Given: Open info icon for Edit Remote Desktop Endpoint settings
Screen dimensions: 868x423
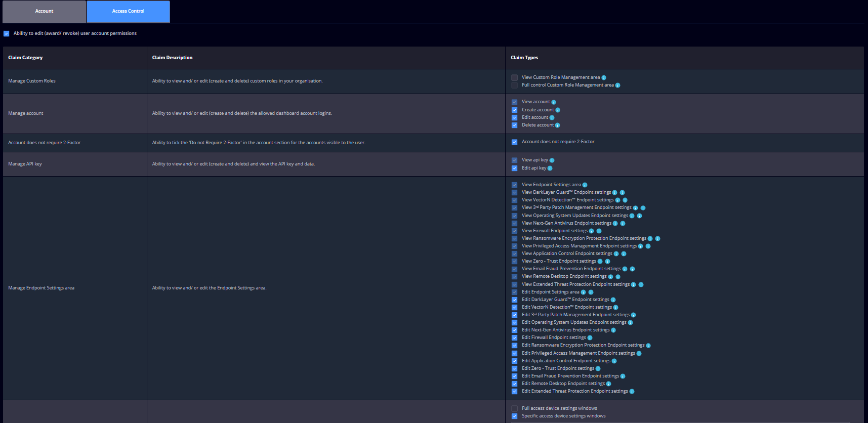Looking at the screenshot, I should [x=608, y=384].
